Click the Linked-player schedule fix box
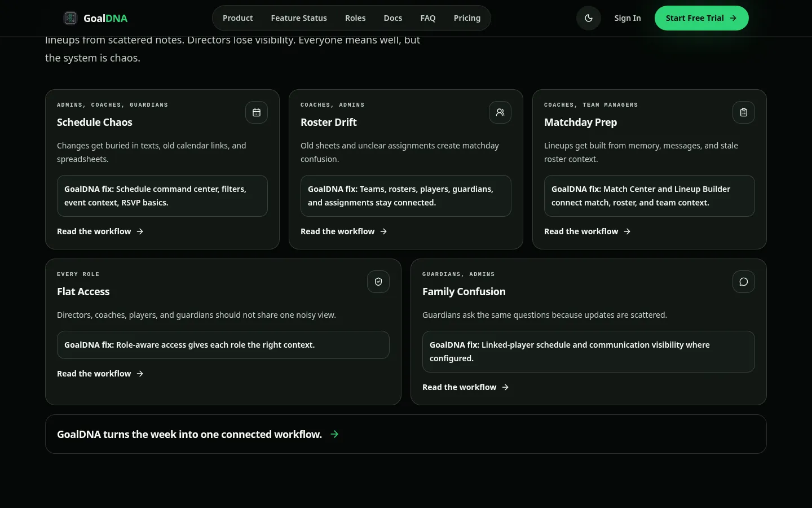This screenshot has height=508, width=812. coord(589,352)
